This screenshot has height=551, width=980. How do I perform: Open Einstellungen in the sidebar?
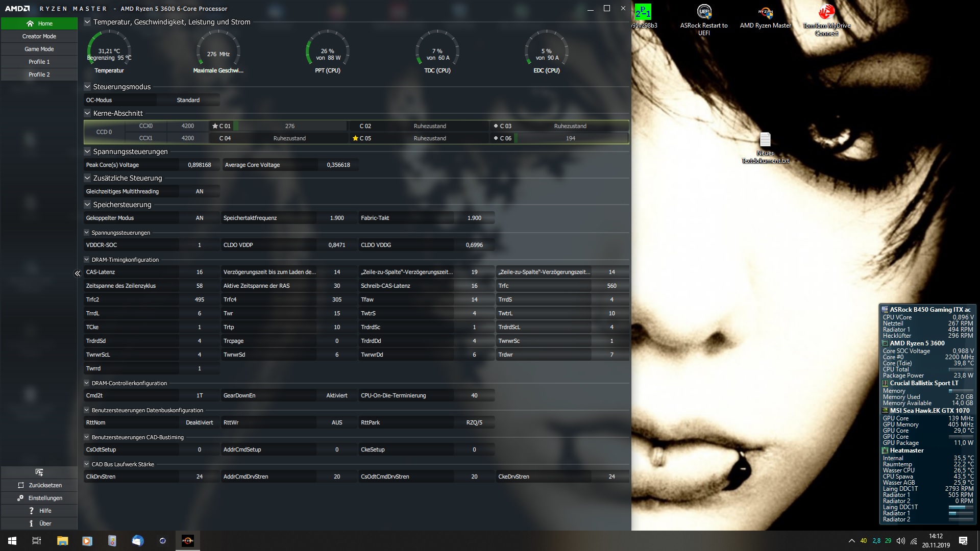click(x=39, y=498)
